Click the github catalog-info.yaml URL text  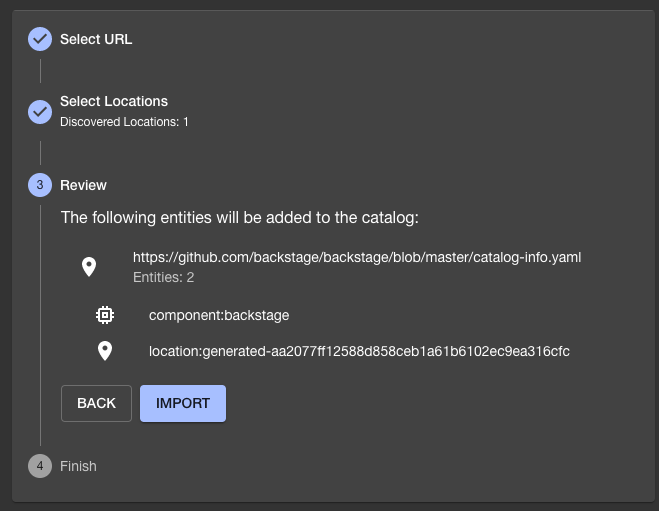point(357,257)
